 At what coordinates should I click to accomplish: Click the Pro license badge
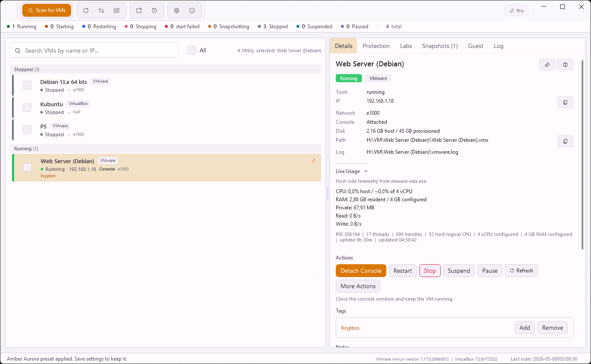tap(516, 11)
